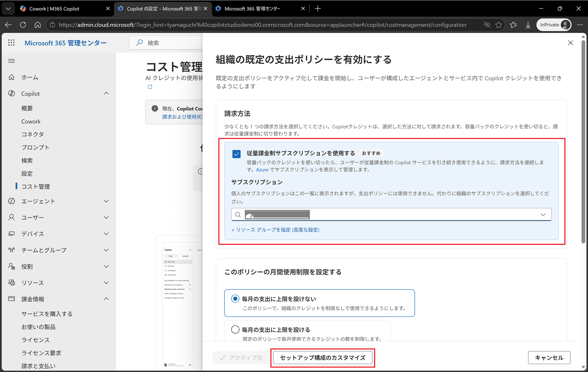Open コスト管理 in sidebar
Image resolution: width=588 pixels, height=372 pixels.
pos(36,186)
